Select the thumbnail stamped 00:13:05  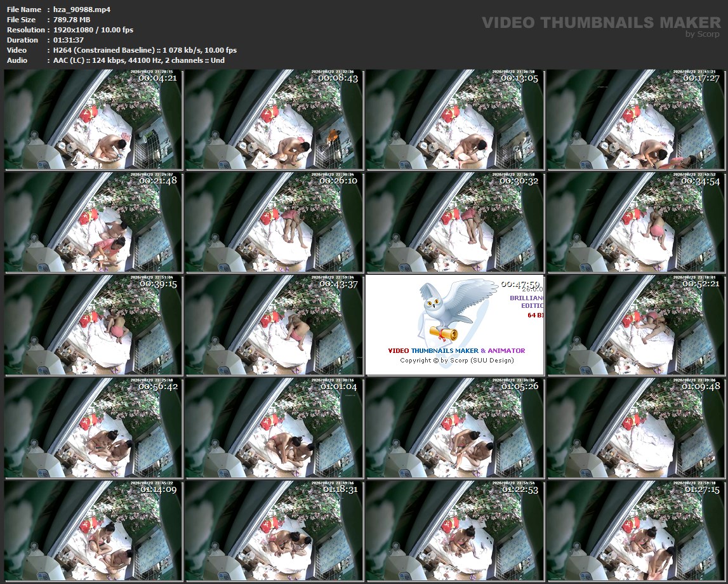pos(454,119)
